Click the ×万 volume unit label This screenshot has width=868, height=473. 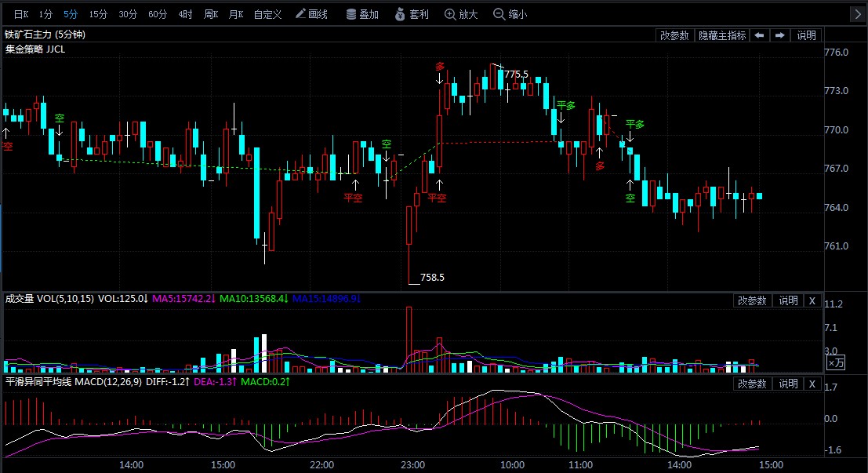point(836,362)
